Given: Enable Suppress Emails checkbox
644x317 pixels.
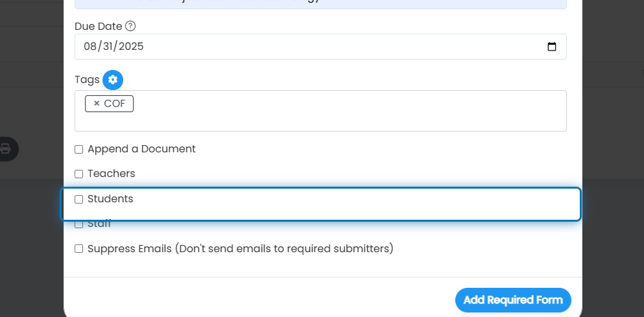Looking at the screenshot, I should pos(79,249).
